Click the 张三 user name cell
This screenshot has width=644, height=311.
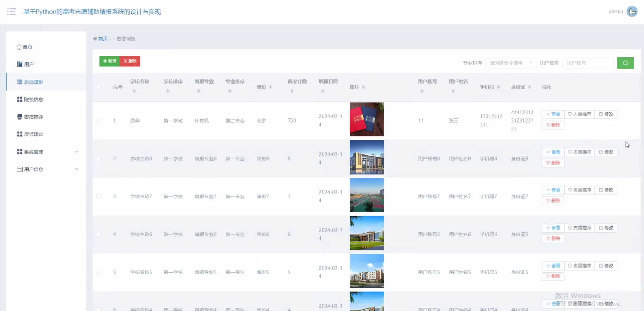click(x=454, y=121)
